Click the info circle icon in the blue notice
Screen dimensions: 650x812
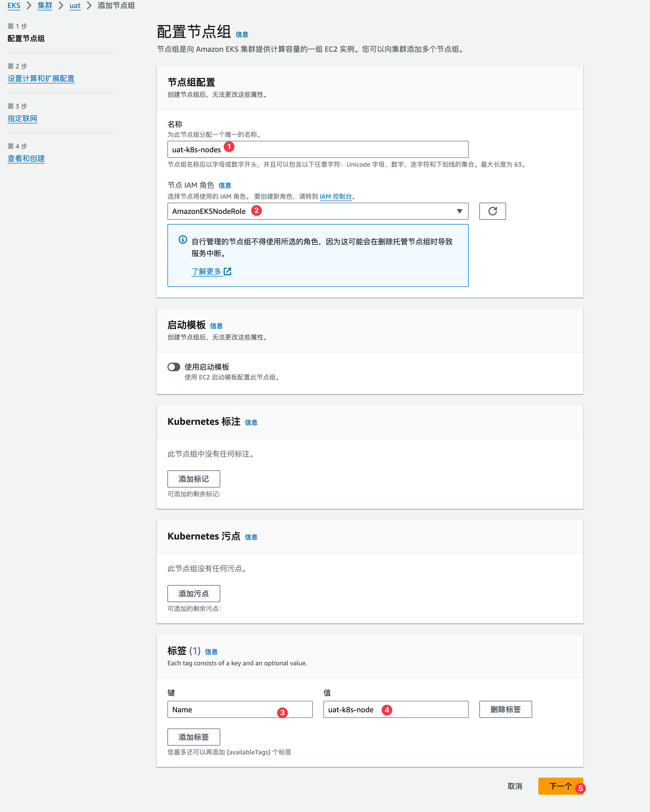pos(183,239)
